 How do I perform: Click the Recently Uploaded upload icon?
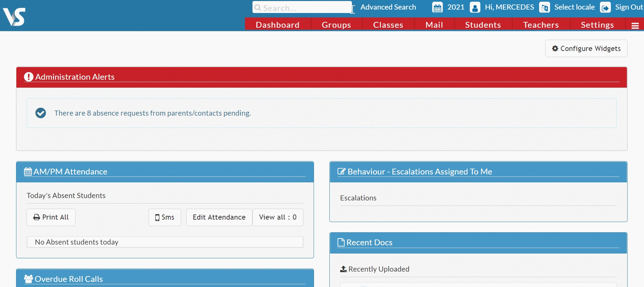pyautogui.click(x=343, y=269)
